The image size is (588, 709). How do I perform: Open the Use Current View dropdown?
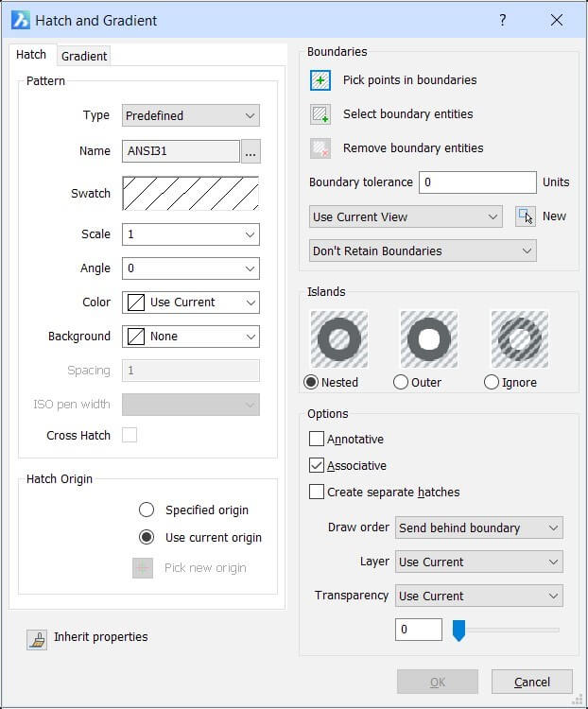(406, 216)
